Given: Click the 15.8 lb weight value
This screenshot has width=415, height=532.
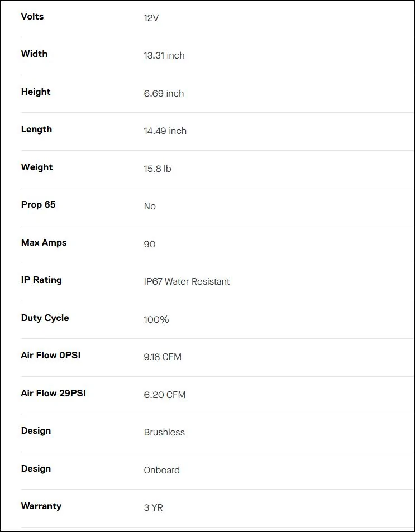Looking at the screenshot, I should [x=158, y=169].
